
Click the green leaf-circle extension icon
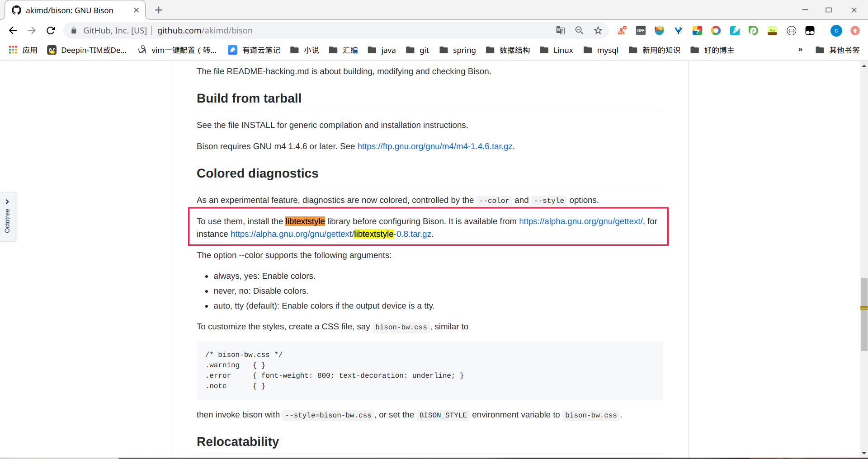click(753, 30)
